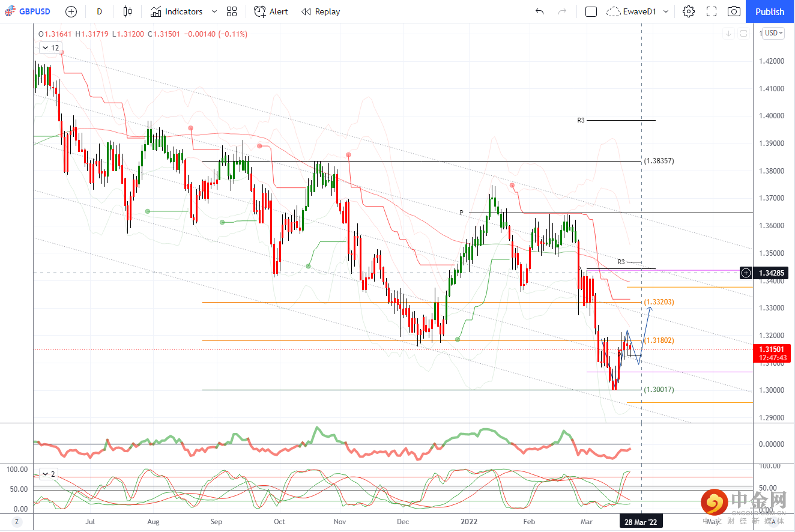Screen dimensions: 795x532
Task: Enter fullscreen mode
Action: (x=712, y=11)
